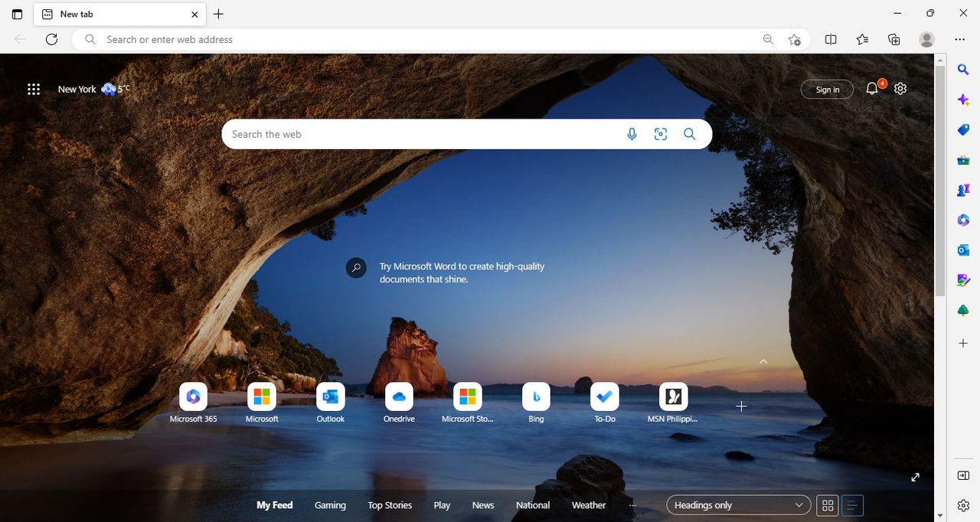This screenshot has height=522, width=980.
Task: Open a new tab with plus button
Action: pos(219,14)
